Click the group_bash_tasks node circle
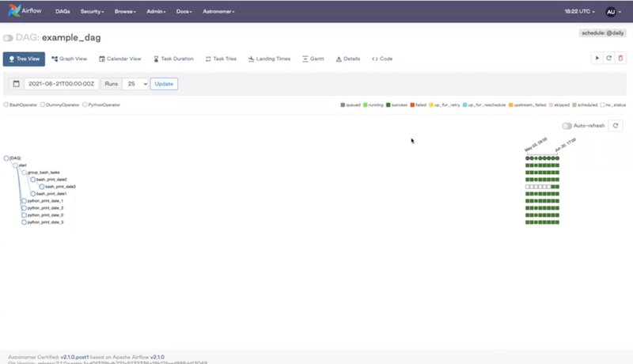The height and width of the screenshot is (364, 633). click(24, 172)
